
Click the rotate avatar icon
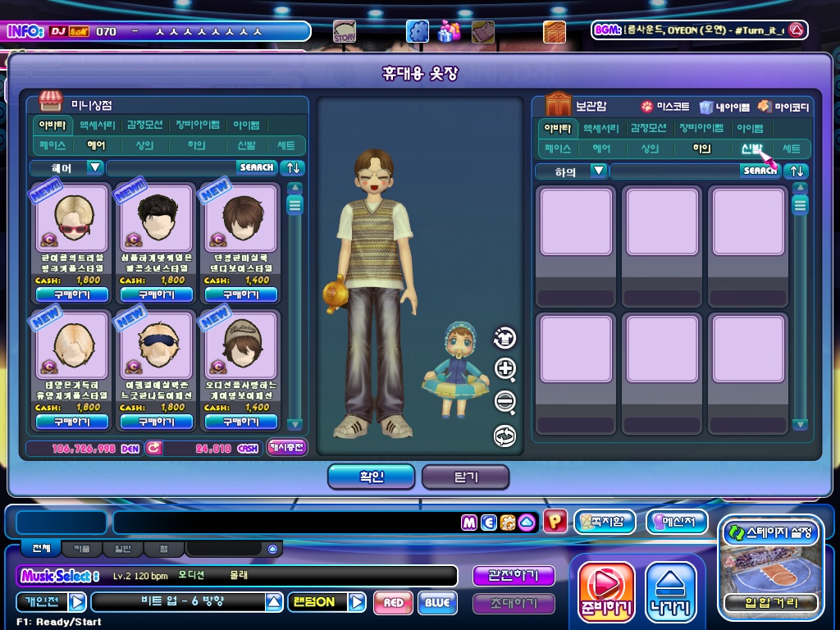(505, 435)
